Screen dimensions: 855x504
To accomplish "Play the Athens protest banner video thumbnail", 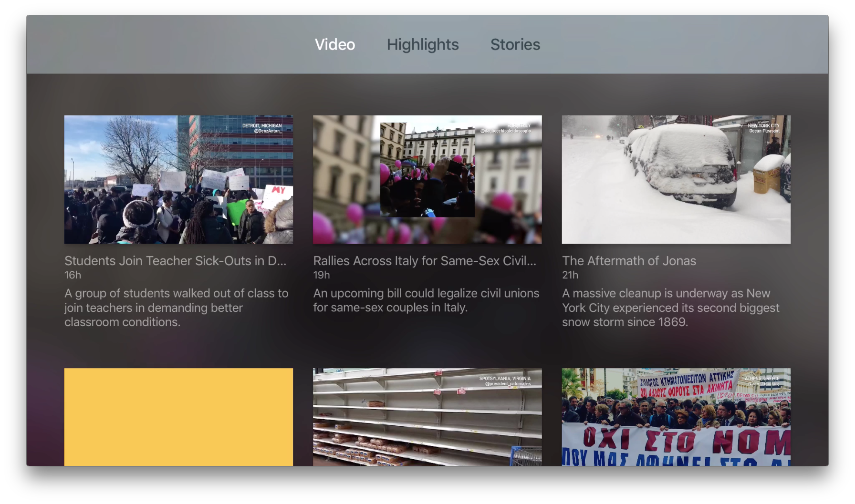I will [x=676, y=416].
